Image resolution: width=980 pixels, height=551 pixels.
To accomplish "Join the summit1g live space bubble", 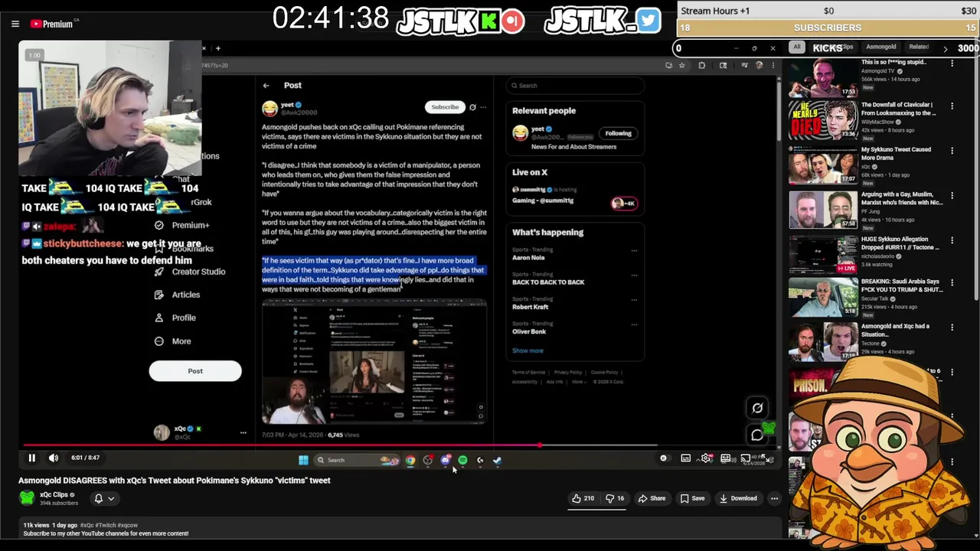I will [x=624, y=203].
